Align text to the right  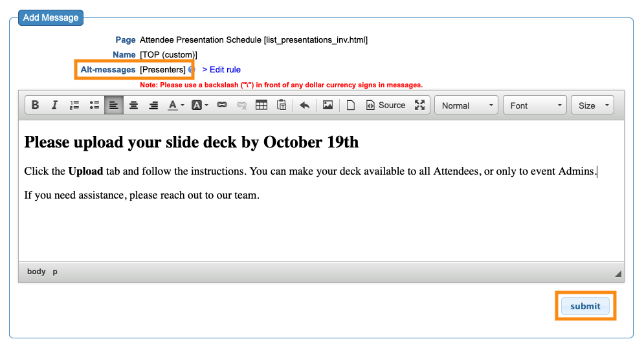click(x=153, y=105)
